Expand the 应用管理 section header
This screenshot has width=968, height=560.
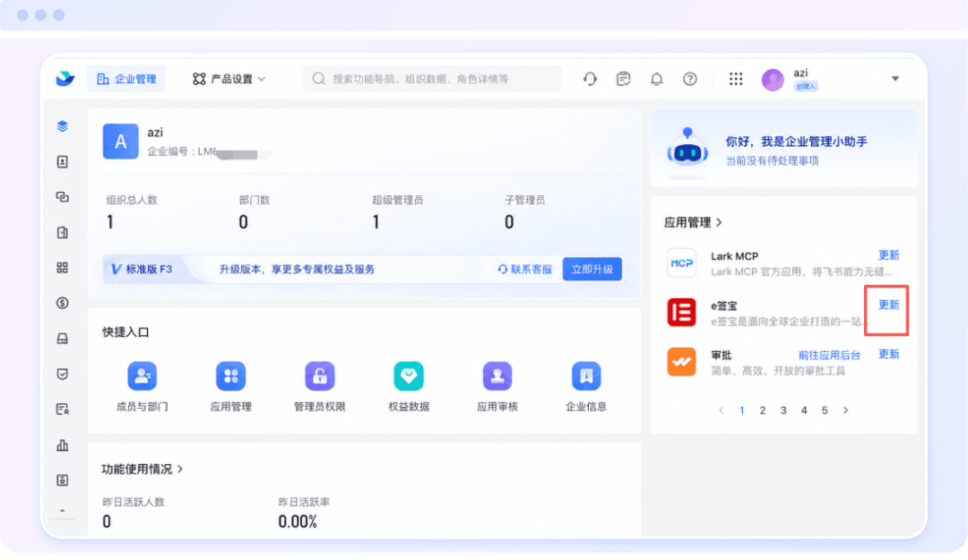[693, 222]
